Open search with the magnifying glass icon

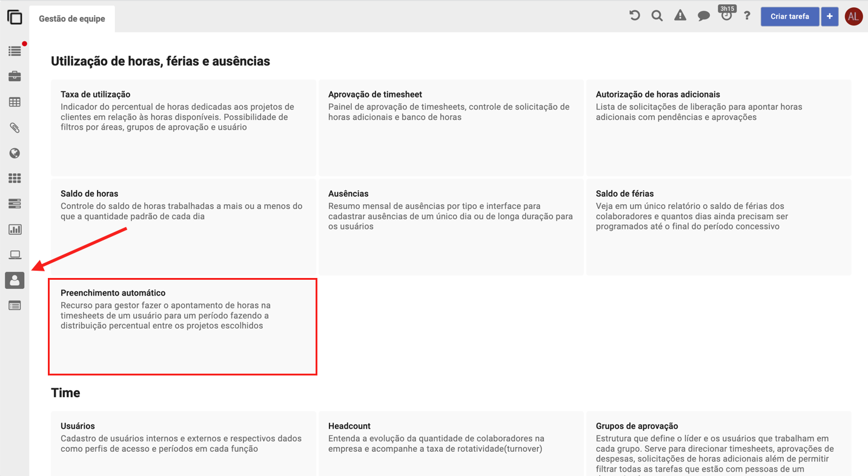pyautogui.click(x=657, y=16)
